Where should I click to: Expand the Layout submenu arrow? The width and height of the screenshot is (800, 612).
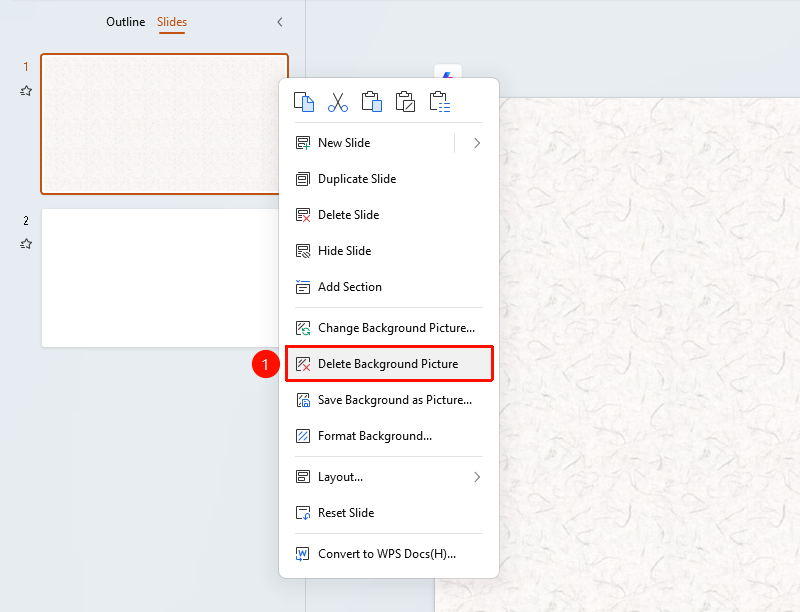pos(477,477)
